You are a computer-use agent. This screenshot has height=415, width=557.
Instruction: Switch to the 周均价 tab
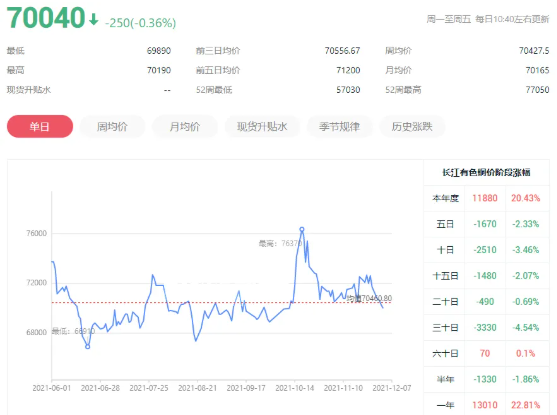[112, 126]
